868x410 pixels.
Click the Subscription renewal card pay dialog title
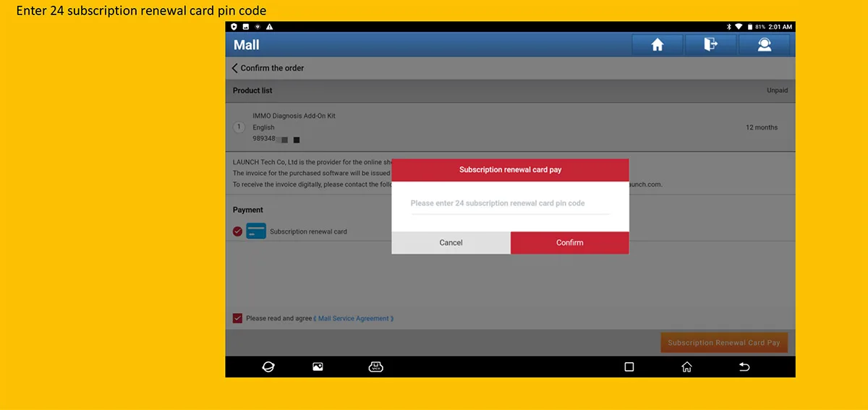click(x=511, y=170)
